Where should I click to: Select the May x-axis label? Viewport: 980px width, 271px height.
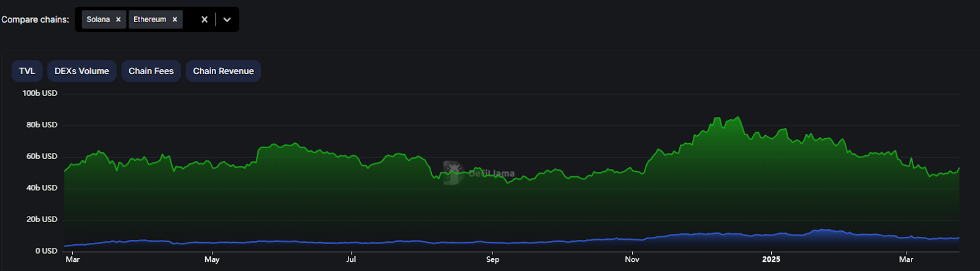pyautogui.click(x=212, y=259)
